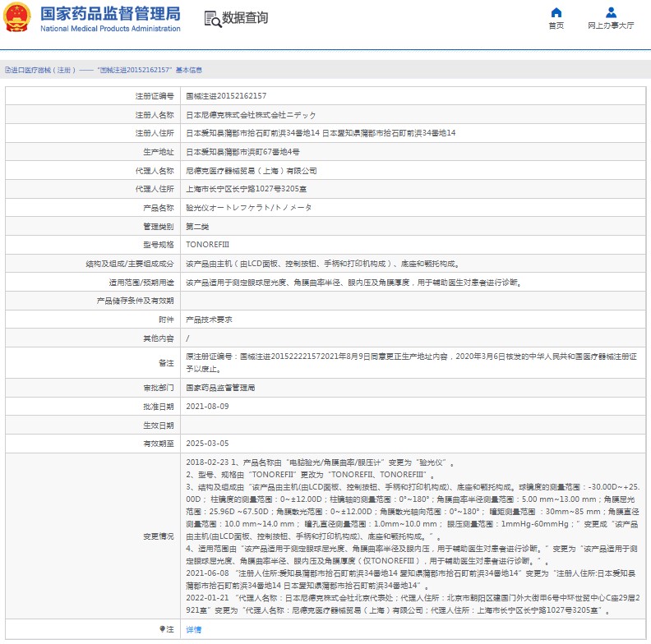Click the 备注 remark text
This screenshot has width=651, height=644.
[411, 363]
